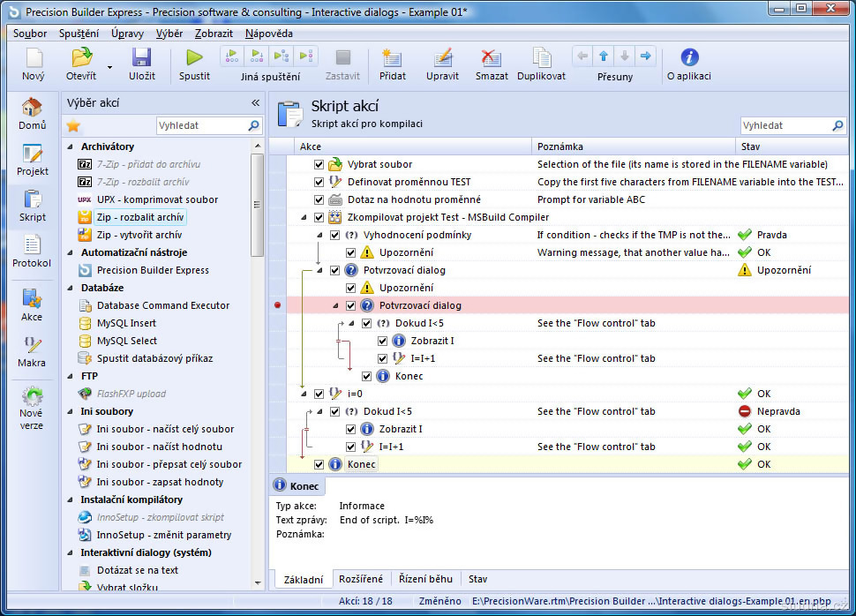Open the dropdown arrow beside Otevřít

tap(110, 66)
